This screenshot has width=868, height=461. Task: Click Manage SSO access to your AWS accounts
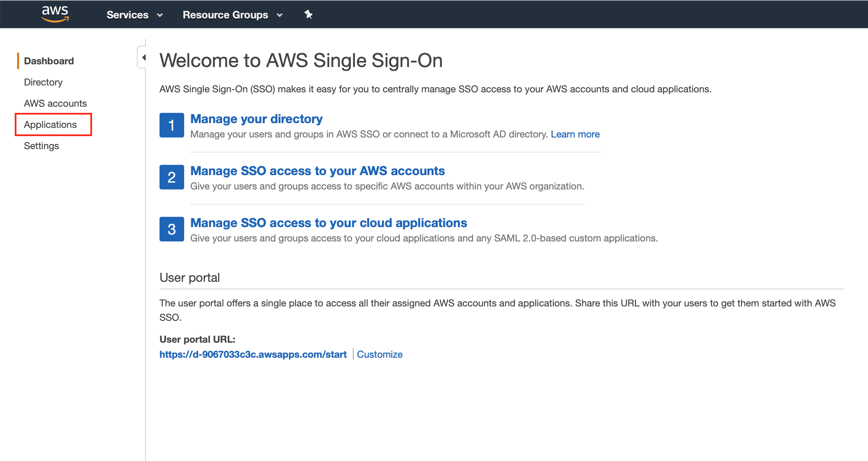(317, 171)
